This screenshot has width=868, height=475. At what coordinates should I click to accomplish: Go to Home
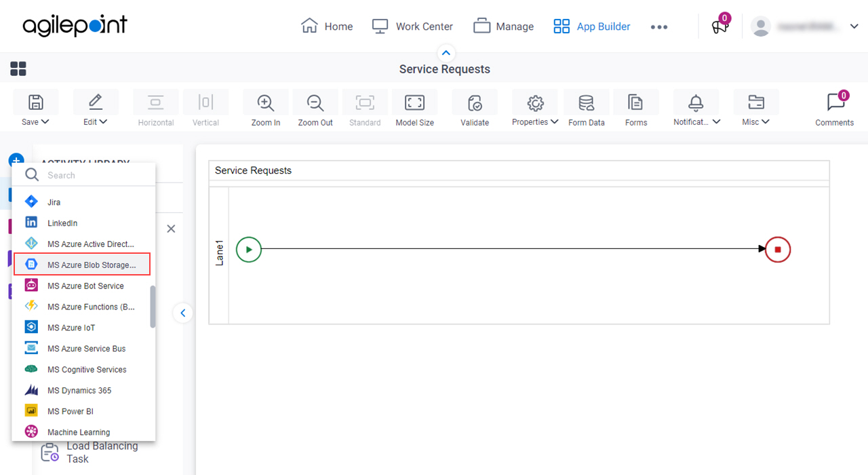pyautogui.click(x=327, y=26)
